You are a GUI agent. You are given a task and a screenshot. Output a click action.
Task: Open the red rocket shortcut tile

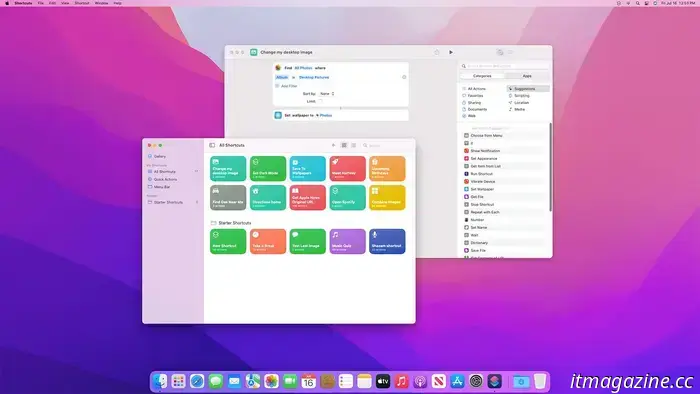(x=347, y=169)
